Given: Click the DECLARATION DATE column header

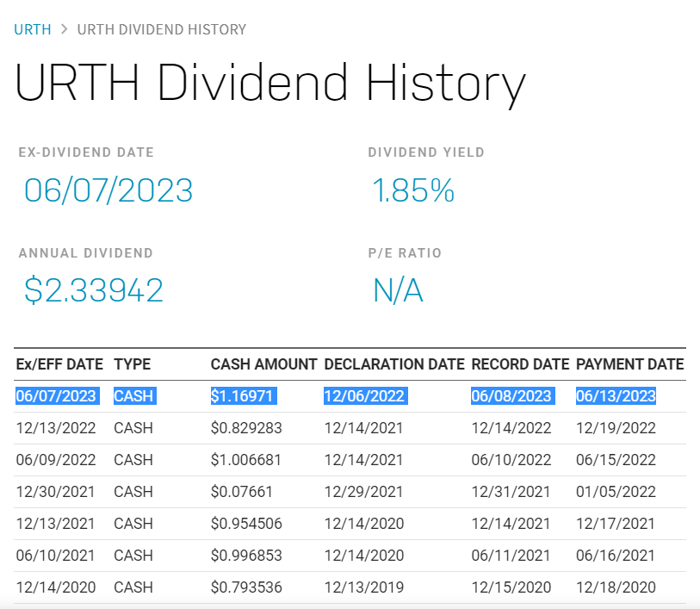Looking at the screenshot, I should click(x=394, y=364).
